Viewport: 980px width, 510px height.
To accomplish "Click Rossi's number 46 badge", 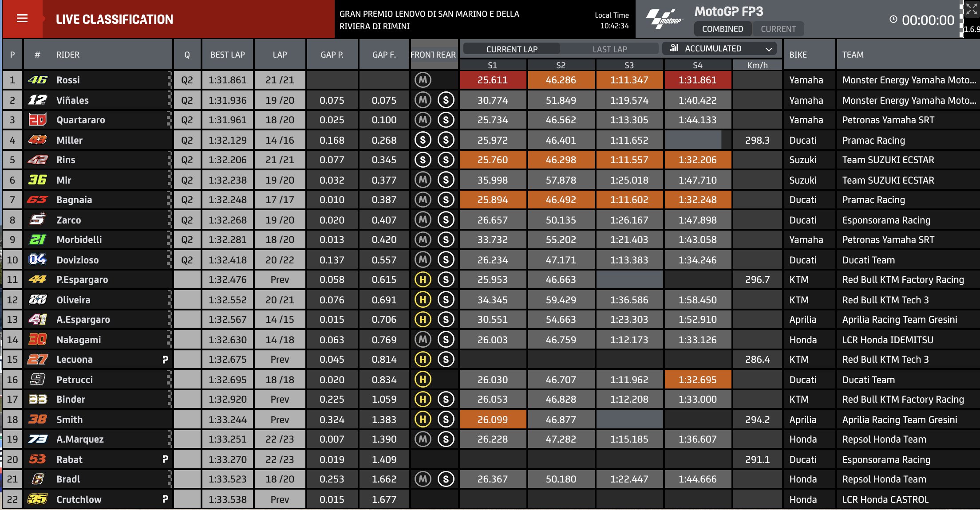I will 38,80.
